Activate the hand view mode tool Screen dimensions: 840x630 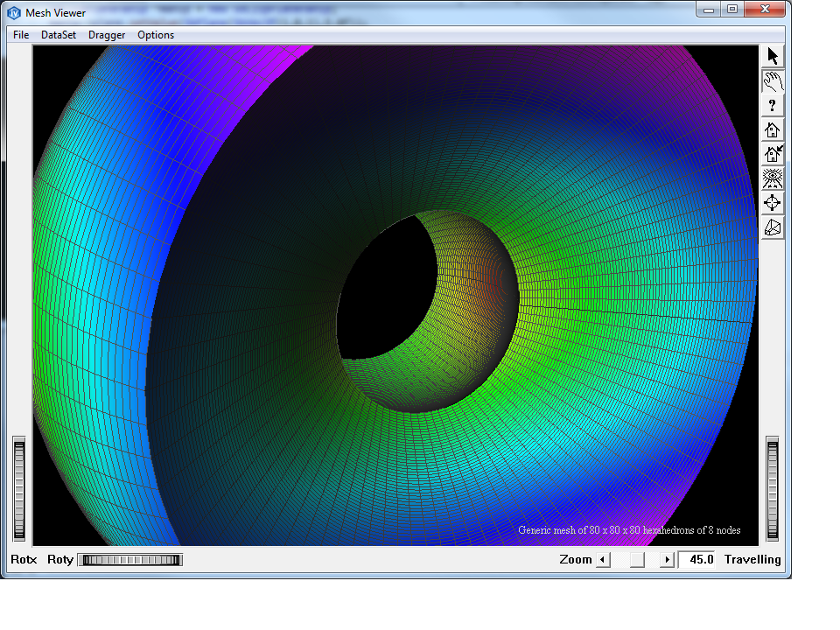coord(772,81)
